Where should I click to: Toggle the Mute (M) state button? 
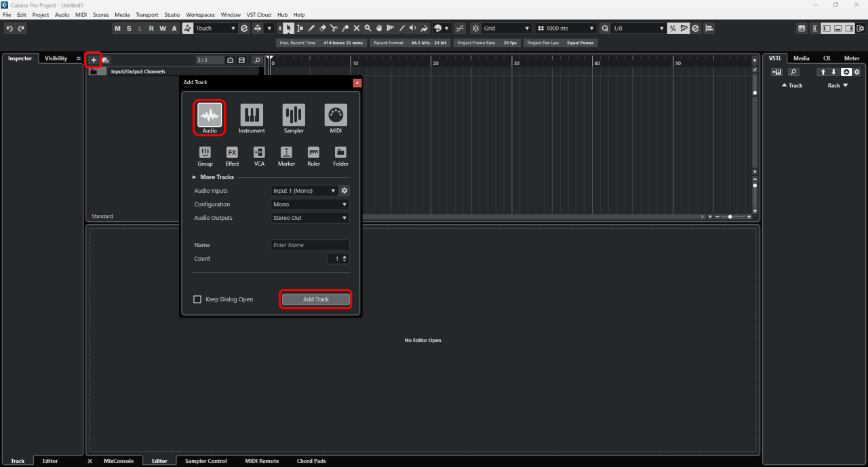click(118, 29)
